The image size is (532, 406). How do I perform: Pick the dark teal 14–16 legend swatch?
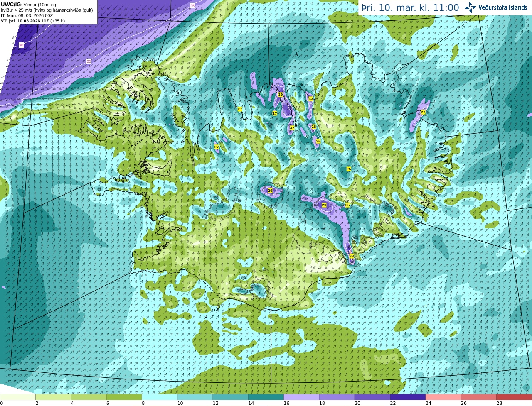click(x=266, y=397)
